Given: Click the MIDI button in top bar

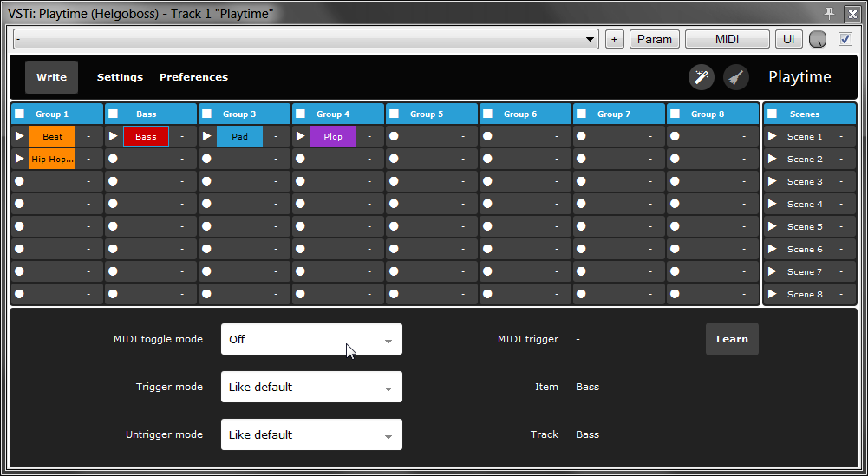Looking at the screenshot, I should (x=728, y=39).
